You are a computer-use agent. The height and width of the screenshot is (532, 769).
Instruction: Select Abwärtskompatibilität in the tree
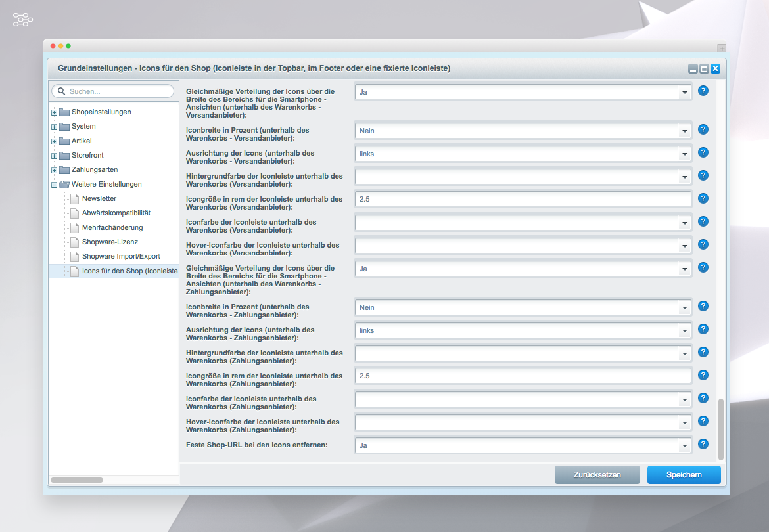(x=116, y=213)
